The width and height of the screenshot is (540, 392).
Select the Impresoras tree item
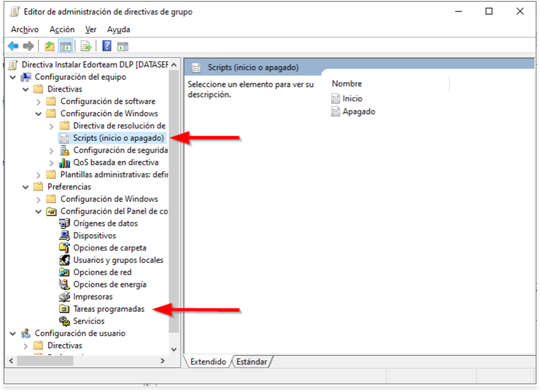click(x=93, y=296)
